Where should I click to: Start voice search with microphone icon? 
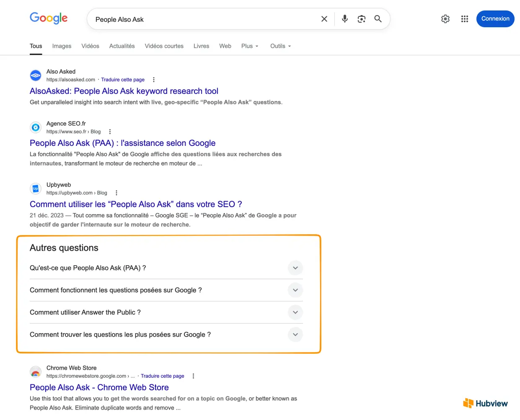click(x=345, y=19)
